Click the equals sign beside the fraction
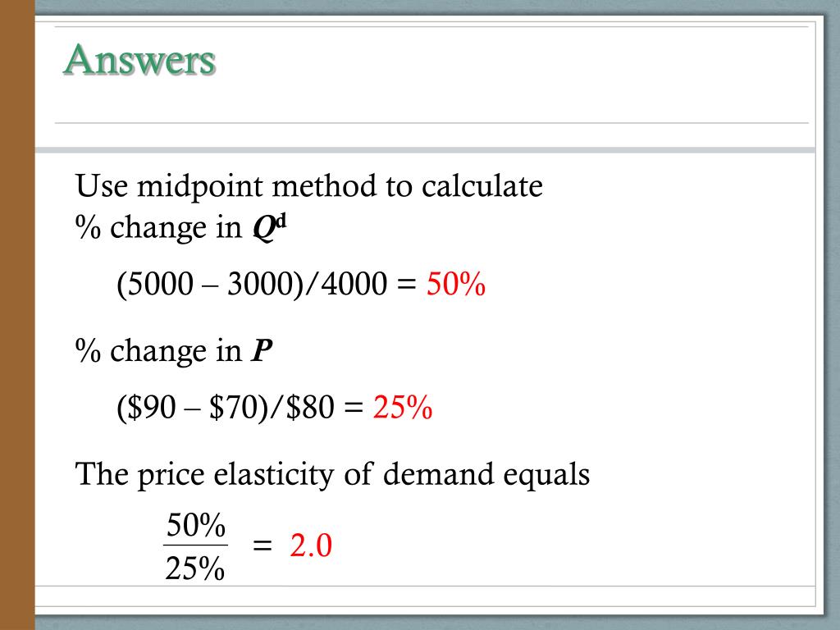The width and height of the screenshot is (840, 630). click(x=262, y=546)
